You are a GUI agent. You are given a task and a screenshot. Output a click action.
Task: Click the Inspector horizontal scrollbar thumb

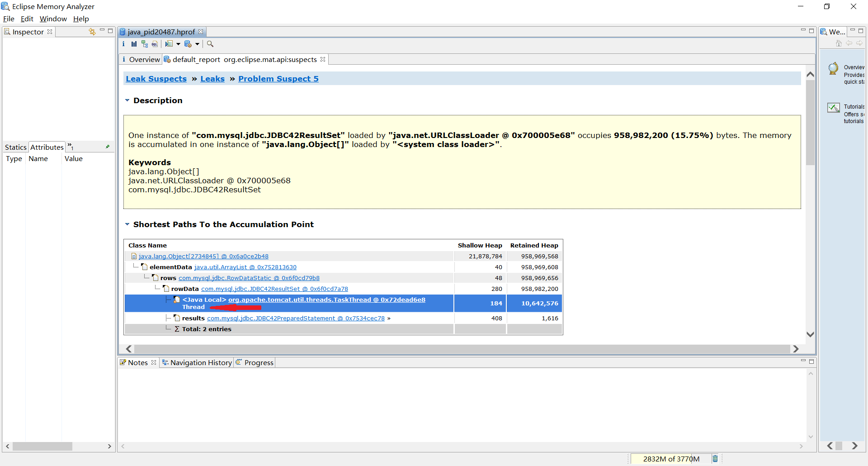pyautogui.click(x=42, y=446)
